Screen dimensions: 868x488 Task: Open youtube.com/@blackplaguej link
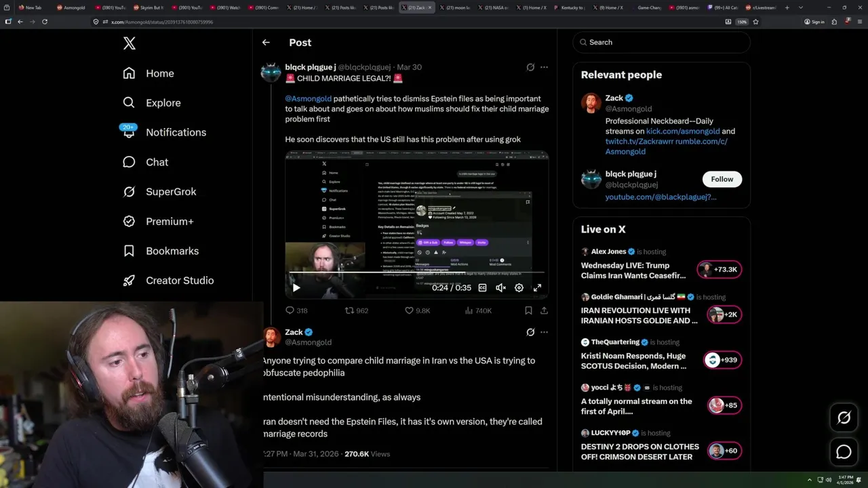[x=660, y=197]
